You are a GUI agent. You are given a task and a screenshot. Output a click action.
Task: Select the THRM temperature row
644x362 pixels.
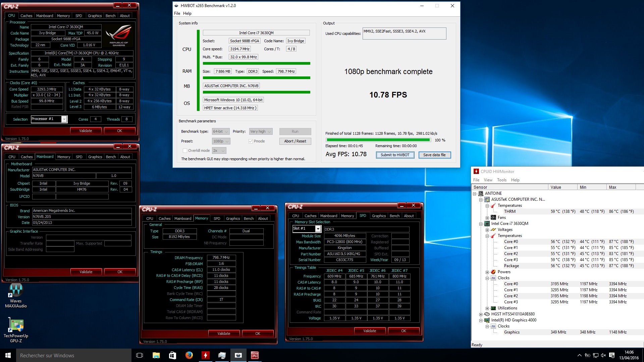(x=557, y=212)
